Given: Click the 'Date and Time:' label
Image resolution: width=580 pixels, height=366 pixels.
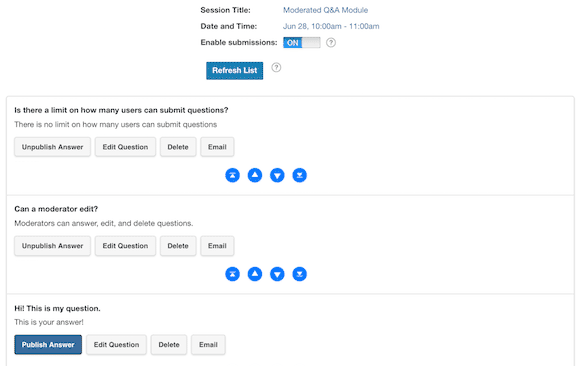Looking at the screenshot, I should (229, 26).
